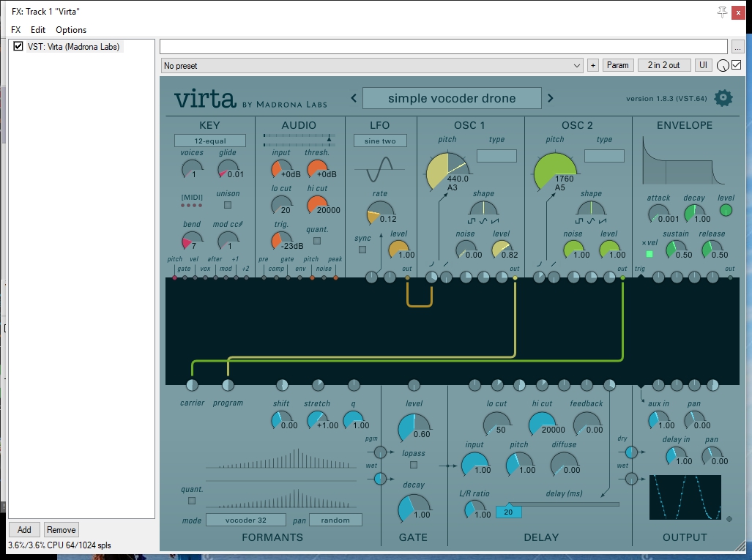Screen dimensions: 752x560
Task: Click the FX comment input field
Action: [x=444, y=47]
